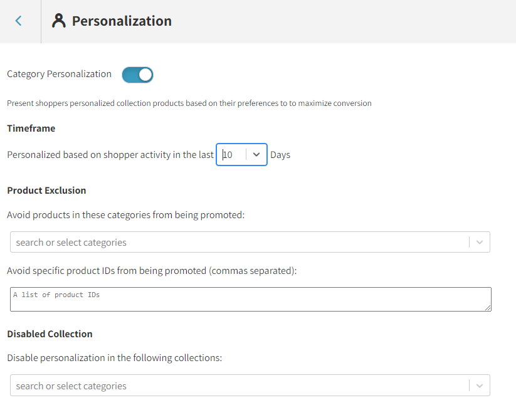Viewport: 516px width, 420px height.
Task: Select the Timeframe section heading
Action: click(31, 129)
